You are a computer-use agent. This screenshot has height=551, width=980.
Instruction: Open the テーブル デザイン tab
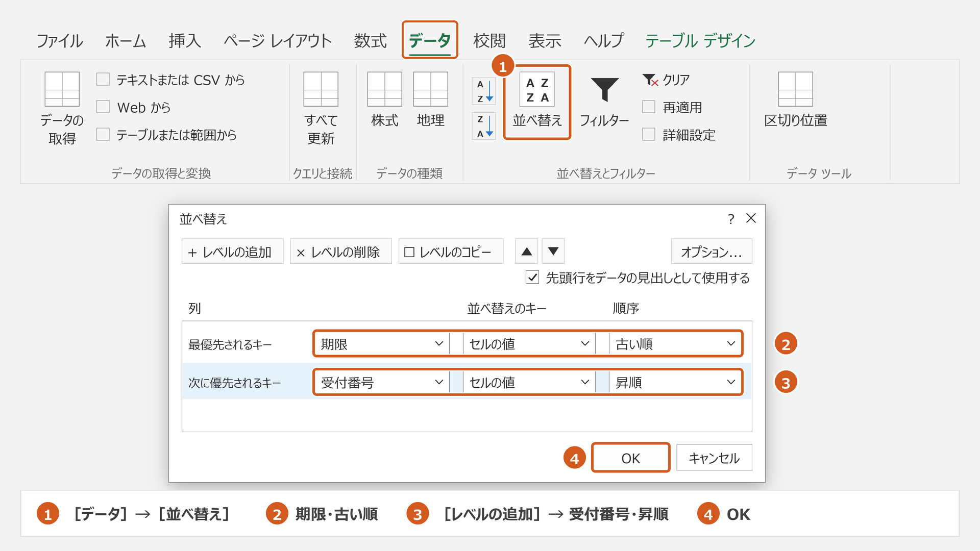tap(700, 40)
